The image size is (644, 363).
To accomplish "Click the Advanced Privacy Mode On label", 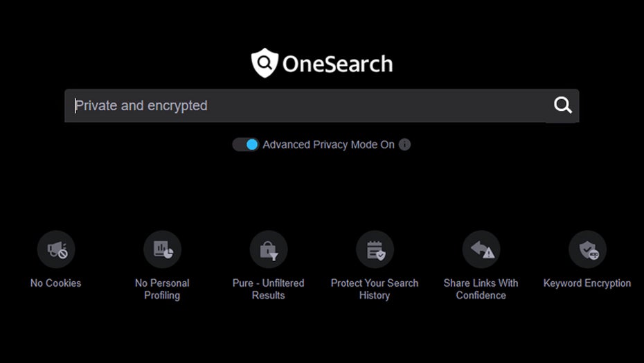I will tap(328, 145).
